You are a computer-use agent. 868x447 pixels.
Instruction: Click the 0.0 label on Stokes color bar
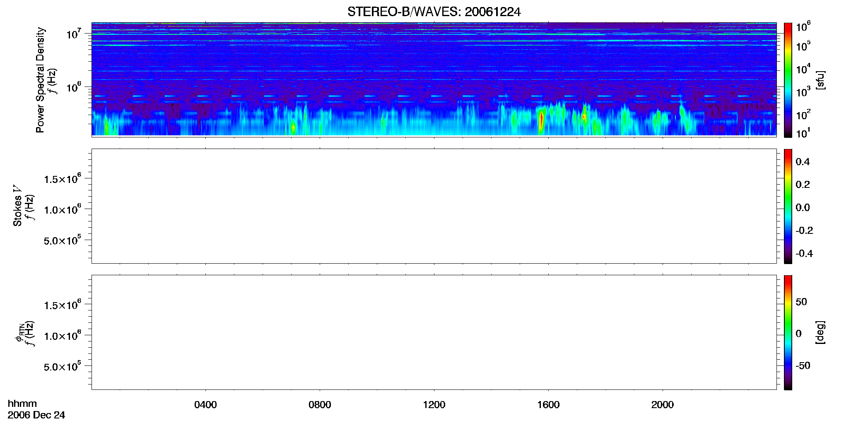[803, 207]
